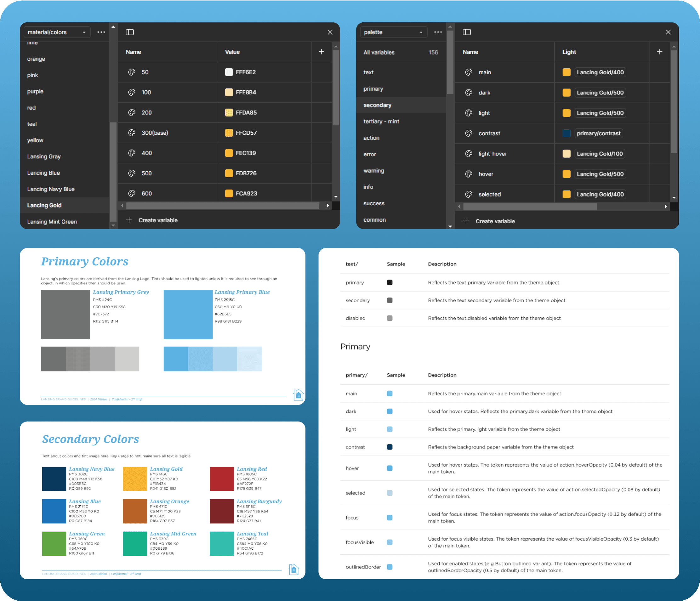Click the color variable icon for 300(base)
This screenshot has height=601, width=700.
(x=132, y=133)
